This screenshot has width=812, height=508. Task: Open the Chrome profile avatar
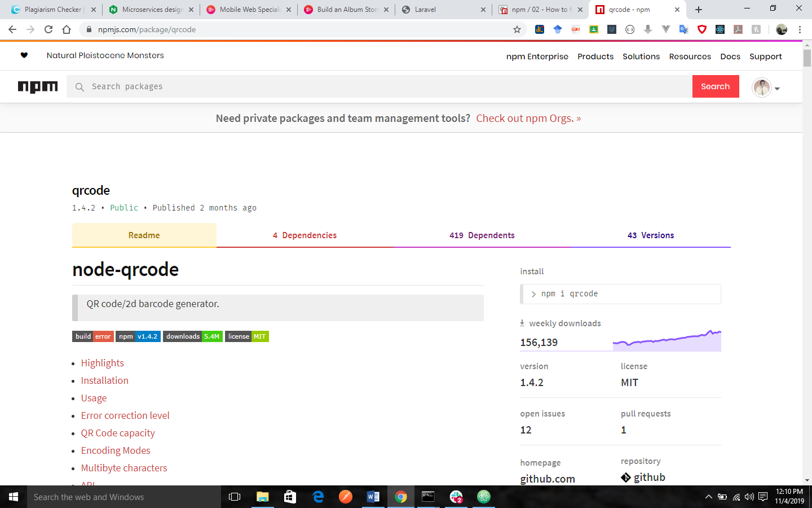coord(782,29)
